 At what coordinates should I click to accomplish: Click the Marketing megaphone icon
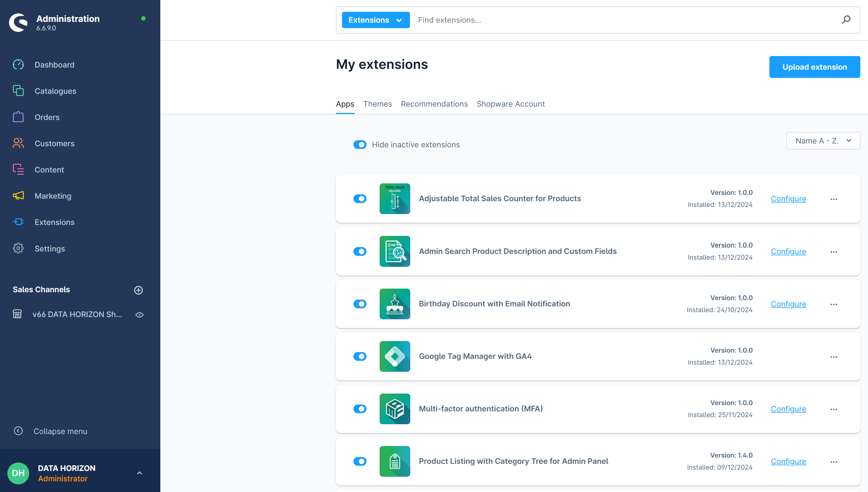click(x=18, y=196)
